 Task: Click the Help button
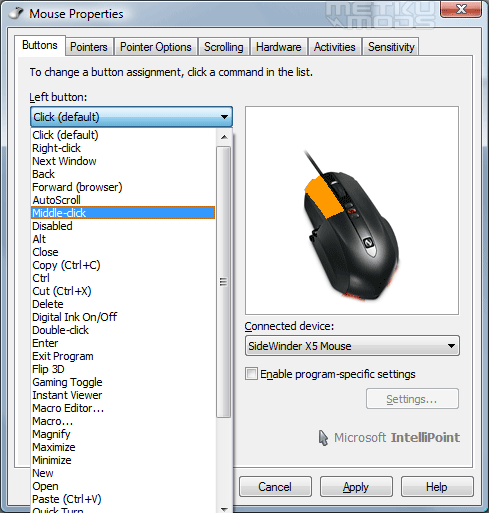tap(437, 487)
